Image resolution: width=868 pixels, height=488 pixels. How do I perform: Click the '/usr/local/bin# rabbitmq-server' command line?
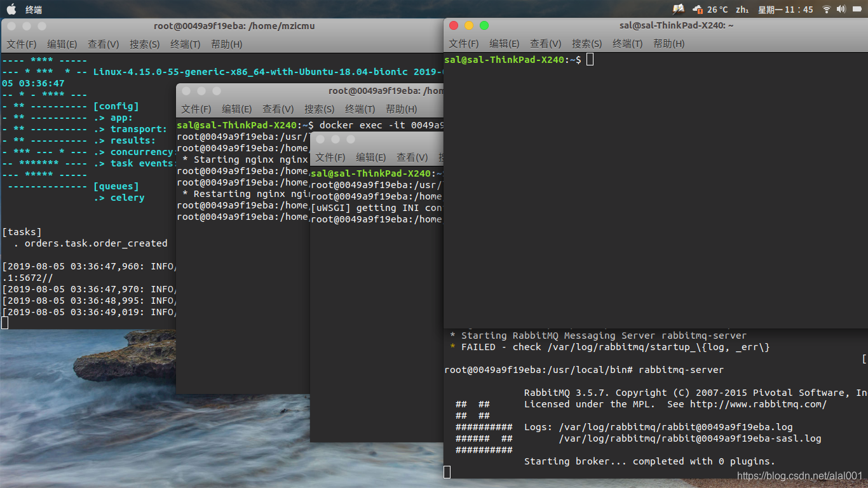point(584,370)
